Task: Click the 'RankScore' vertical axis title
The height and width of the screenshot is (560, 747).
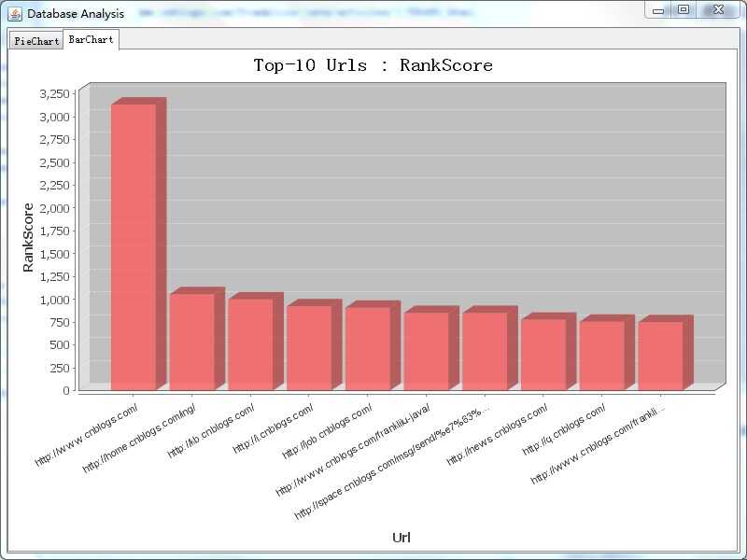Action: pos(28,238)
